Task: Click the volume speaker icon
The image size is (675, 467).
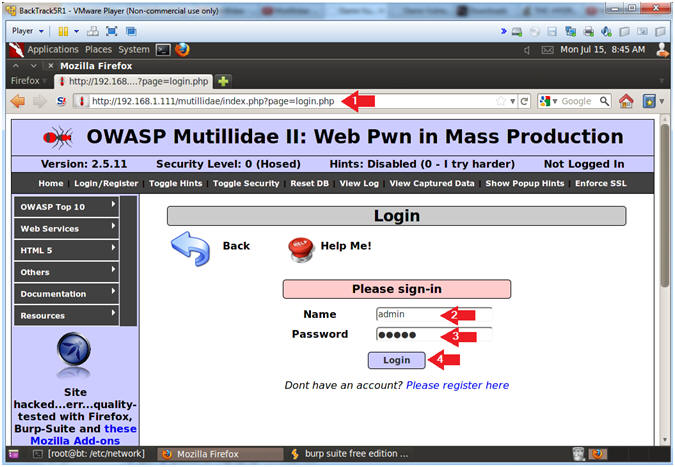Action: tap(527, 50)
